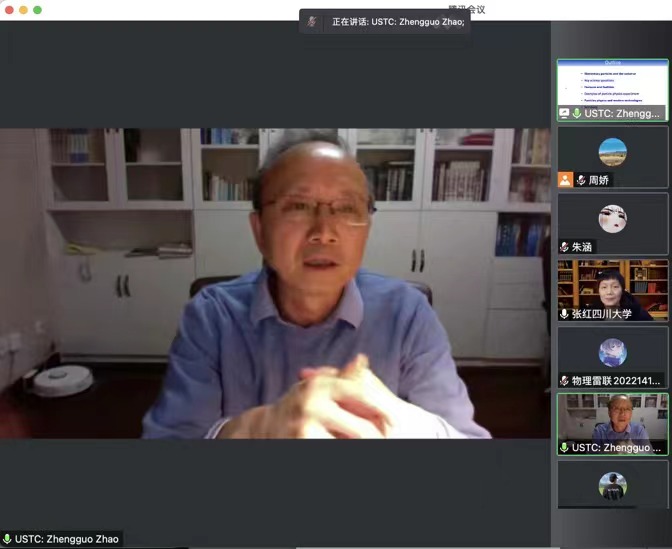Click green mic icon on shared slides tile

[x=577, y=113]
